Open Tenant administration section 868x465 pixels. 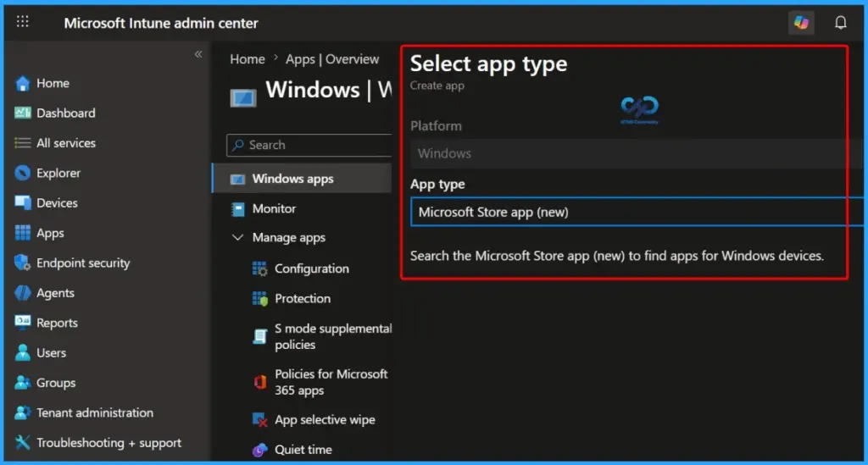click(x=95, y=412)
